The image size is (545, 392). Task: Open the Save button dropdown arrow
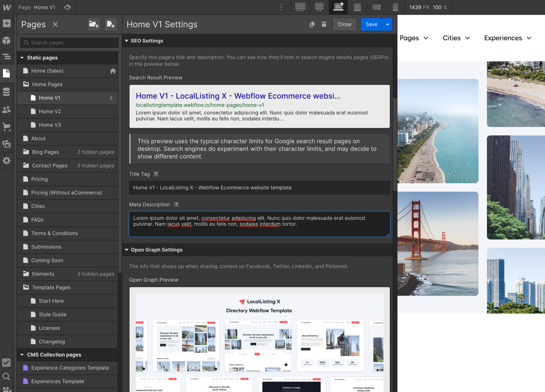point(387,24)
